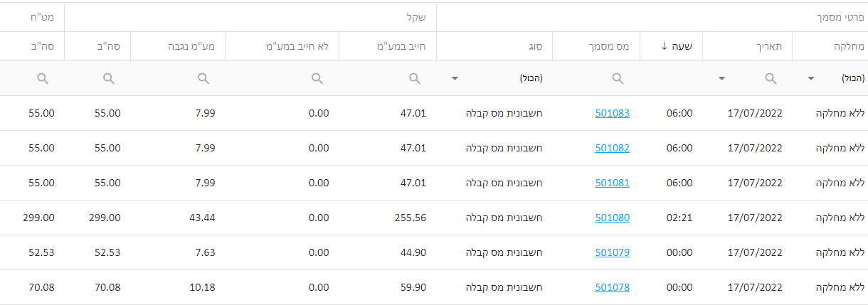Select the 0.00 non-taxable cell in row 501078
868x305 pixels.
319,287
